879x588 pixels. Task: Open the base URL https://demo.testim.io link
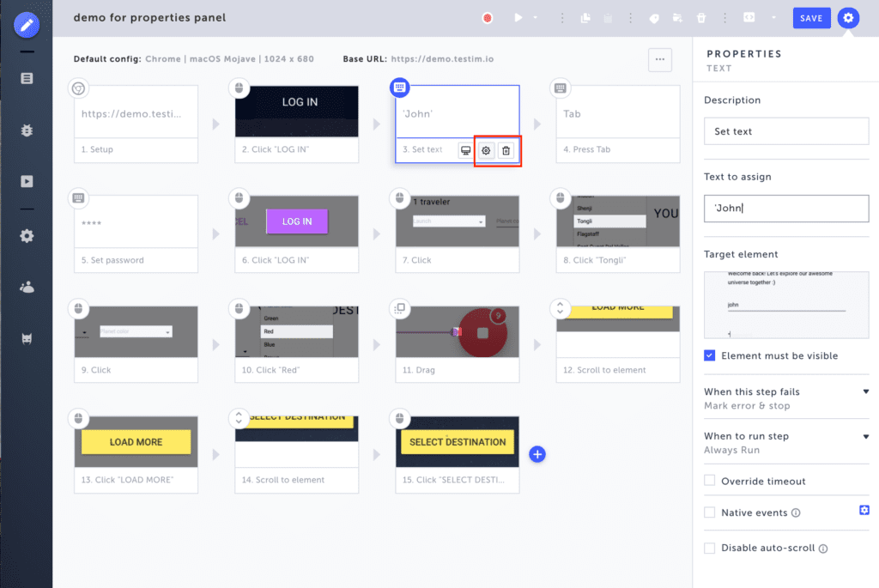point(442,59)
